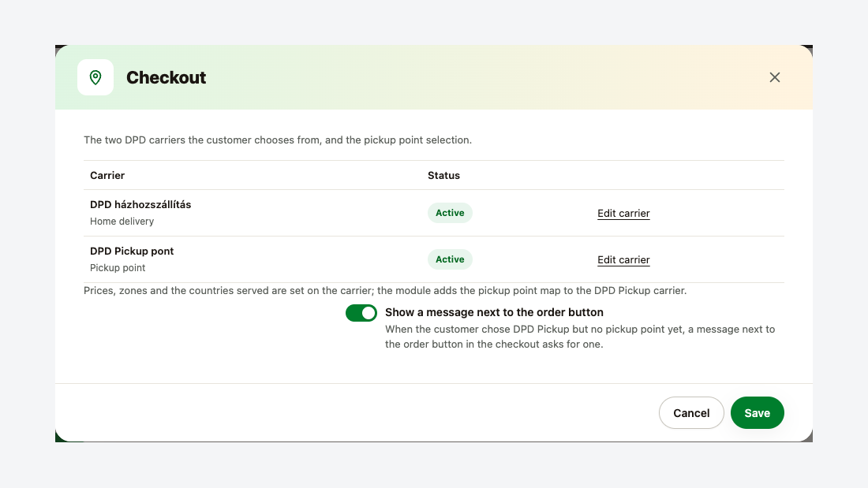The image size is (868, 488).
Task: Close the Checkout dialog with the X
Action: coord(774,77)
